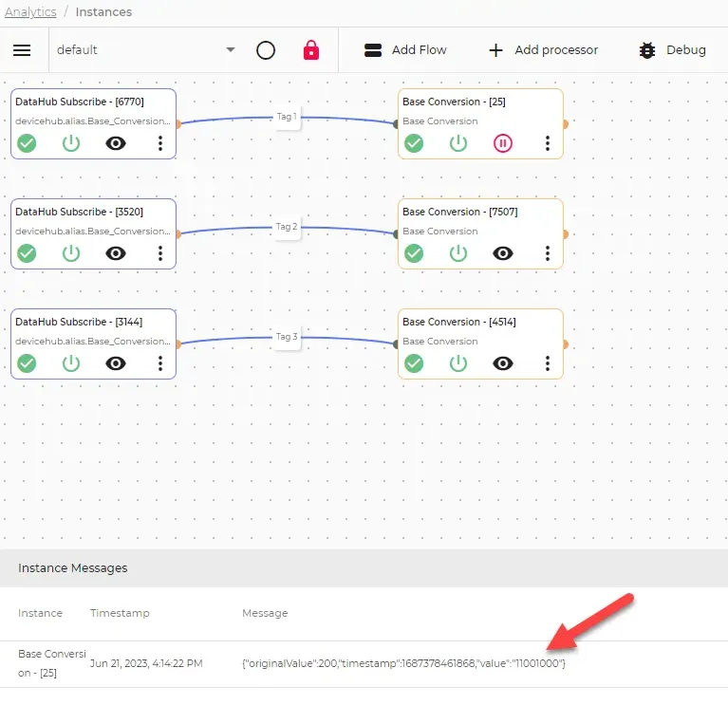Click the orange output port of Base Conversion [4514]
This screenshot has height=705, width=728.
(565, 344)
